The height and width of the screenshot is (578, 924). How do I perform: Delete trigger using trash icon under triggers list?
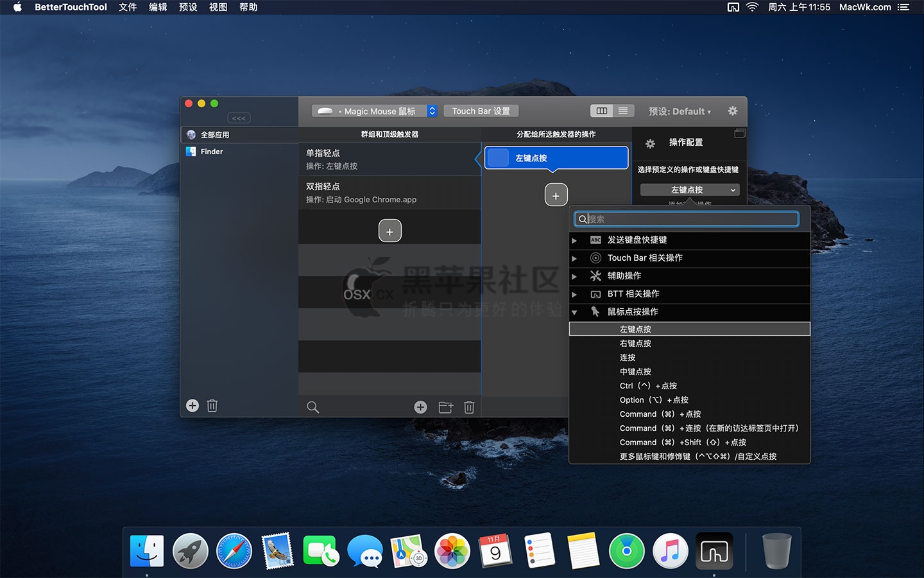click(x=469, y=407)
